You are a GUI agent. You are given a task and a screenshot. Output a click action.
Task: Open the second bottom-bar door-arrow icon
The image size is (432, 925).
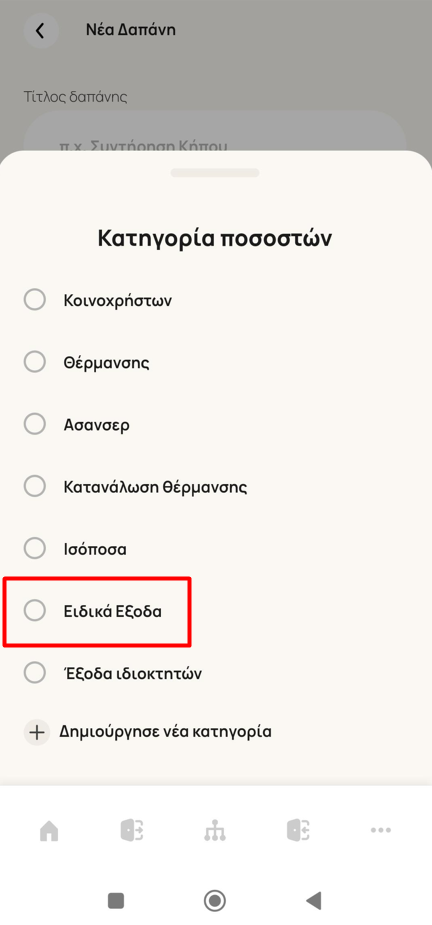tap(132, 830)
